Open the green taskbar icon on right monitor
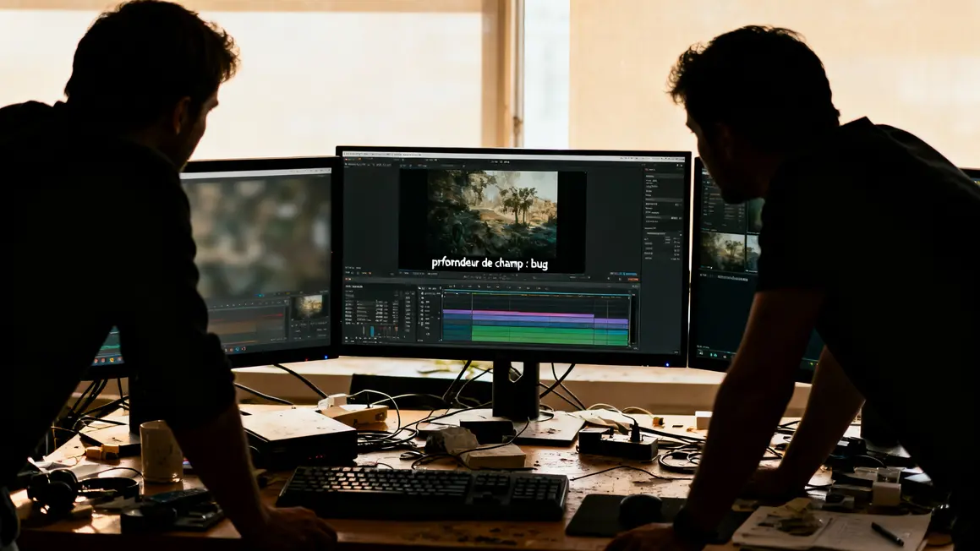Screen dimensions: 980x551 (715, 355)
